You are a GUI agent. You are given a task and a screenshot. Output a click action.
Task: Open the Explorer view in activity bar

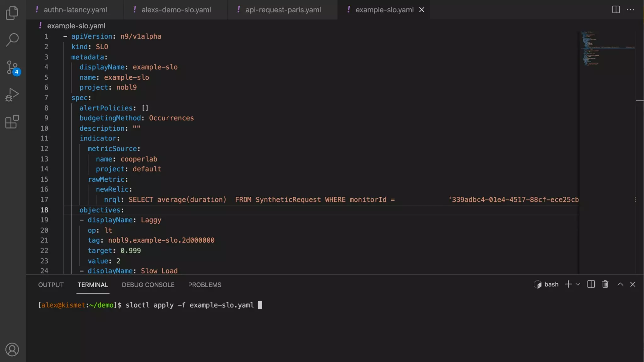(x=12, y=13)
